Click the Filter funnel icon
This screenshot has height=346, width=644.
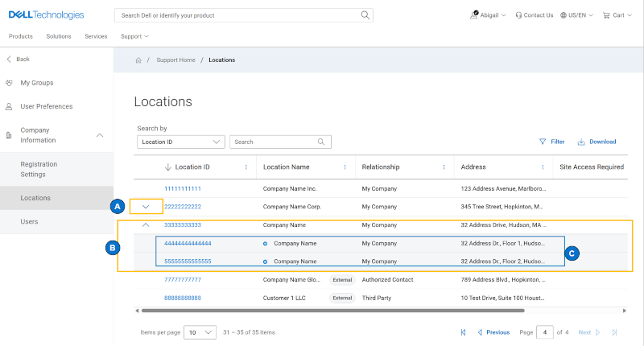(543, 142)
